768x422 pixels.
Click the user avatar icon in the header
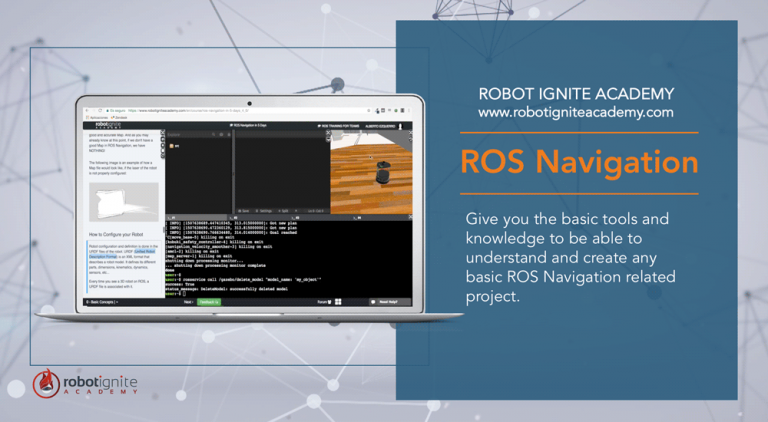coord(401,126)
